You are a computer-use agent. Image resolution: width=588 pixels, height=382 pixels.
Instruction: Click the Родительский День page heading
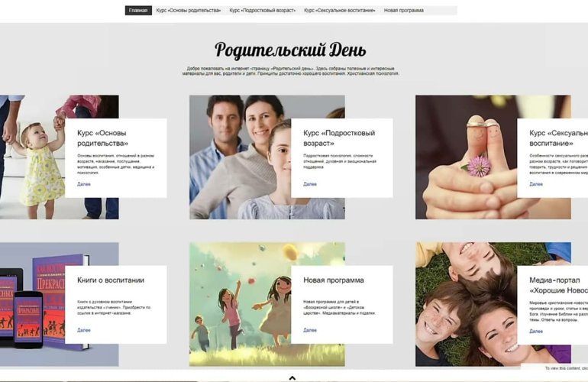tap(290, 50)
